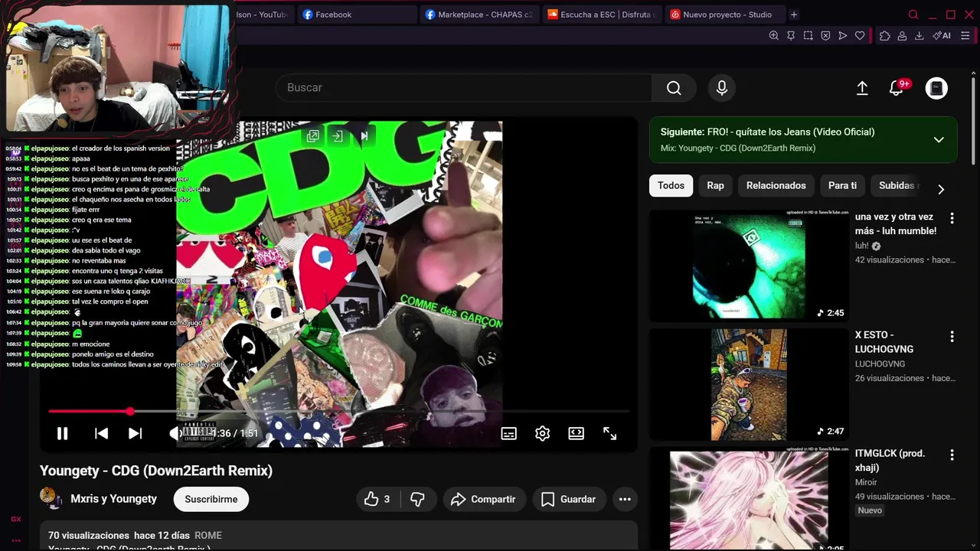Image resolution: width=980 pixels, height=551 pixels.
Task: Open thumbnail of 'una vez y otra vez más'
Action: pyautogui.click(x=749, y=266)
